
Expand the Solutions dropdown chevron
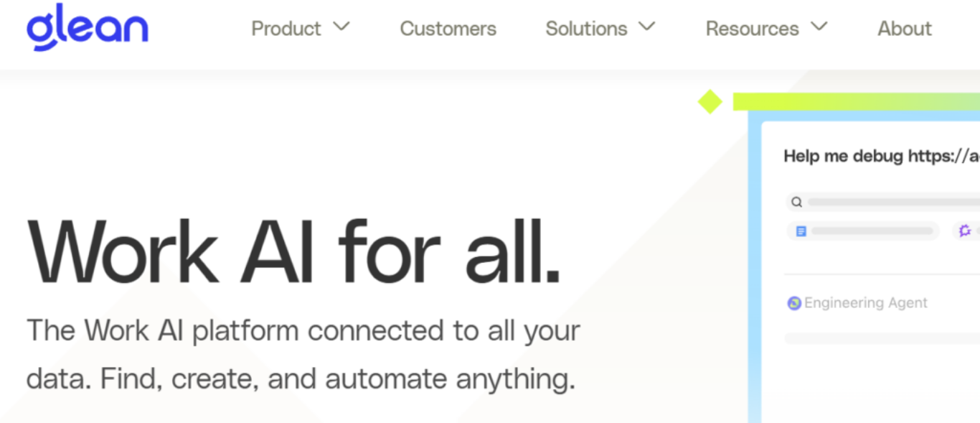tap(647, 27)
